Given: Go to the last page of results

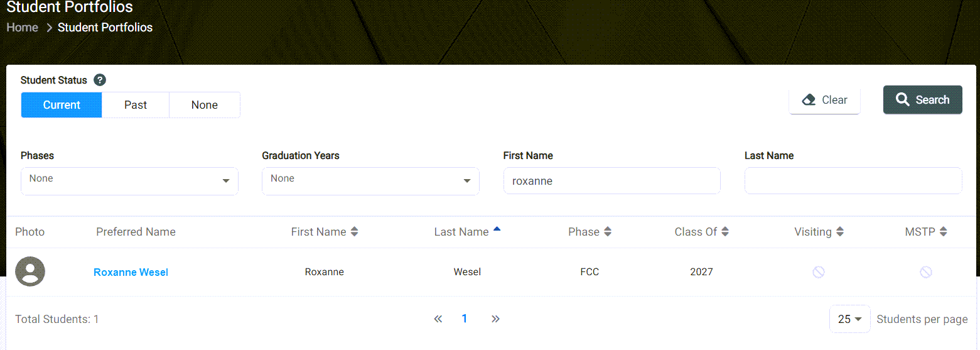Looking at the screenshot, I should pos(495,319).
